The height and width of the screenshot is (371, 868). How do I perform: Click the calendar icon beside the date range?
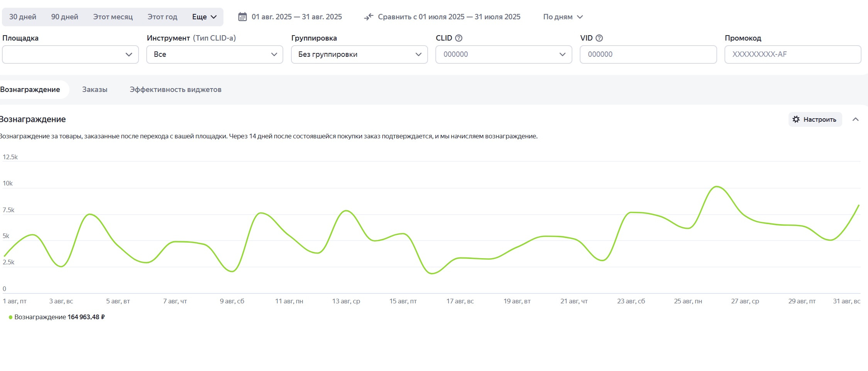tap(242, 17)
